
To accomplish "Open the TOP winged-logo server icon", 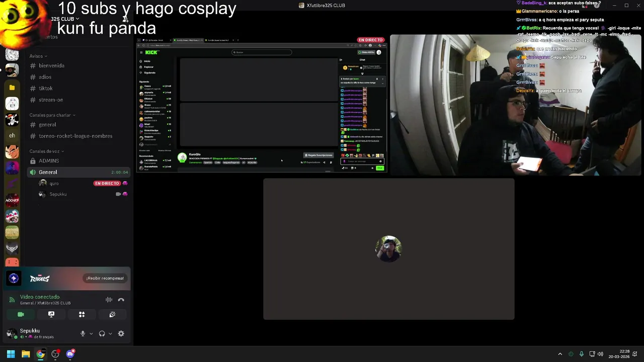I will pos(12,248).
